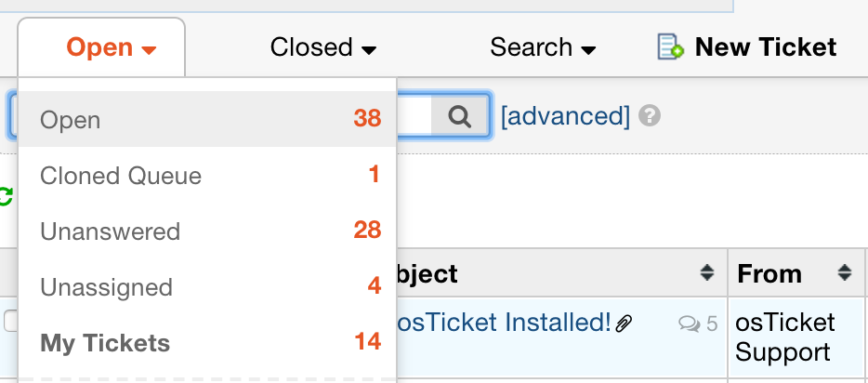Viewport: 868px width, 383px height.
Task: Select Open from the queue menu
Action: (x=71, y=120)
